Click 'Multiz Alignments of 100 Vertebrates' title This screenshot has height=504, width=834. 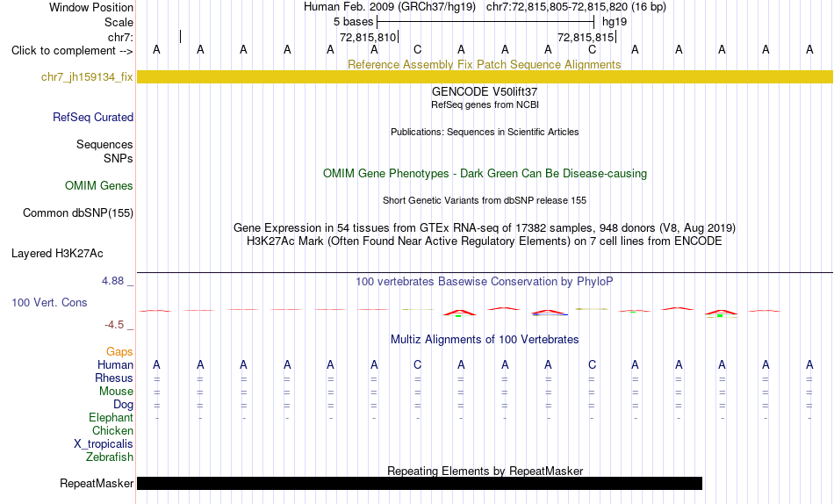485,340
